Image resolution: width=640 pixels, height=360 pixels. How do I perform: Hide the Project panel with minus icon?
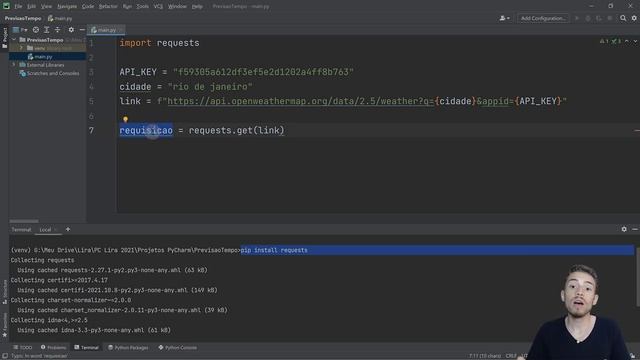pyautogui.click(x=82, y=30)
